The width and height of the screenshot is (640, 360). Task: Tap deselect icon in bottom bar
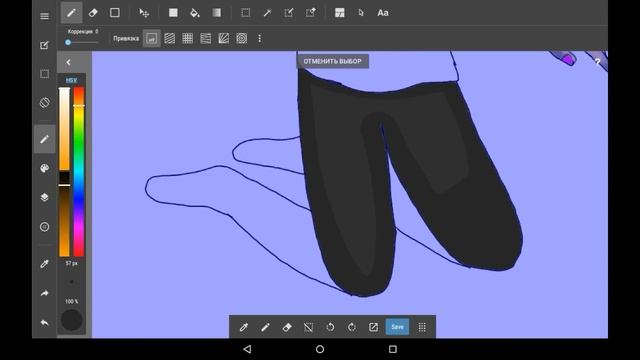(x=309, y=327)
